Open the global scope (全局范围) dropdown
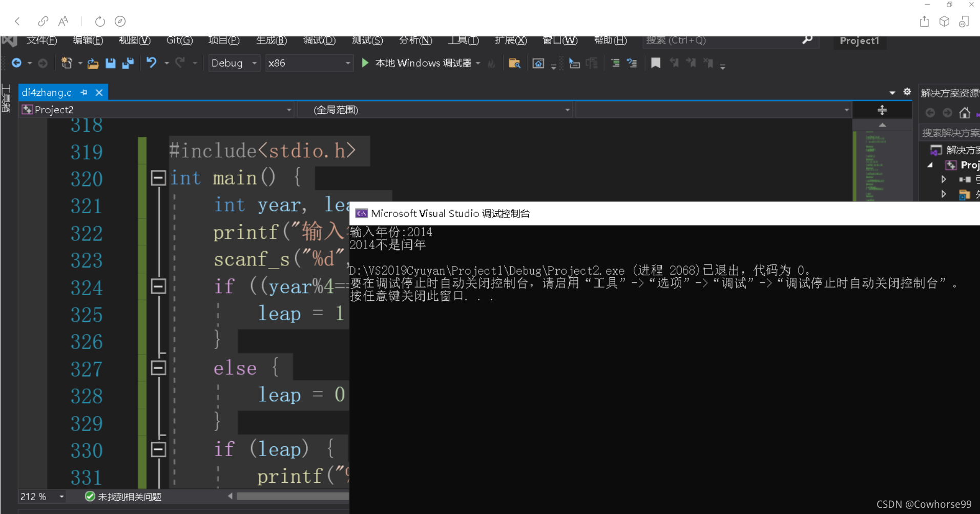 pyautogui.click(x=435, y=110)
